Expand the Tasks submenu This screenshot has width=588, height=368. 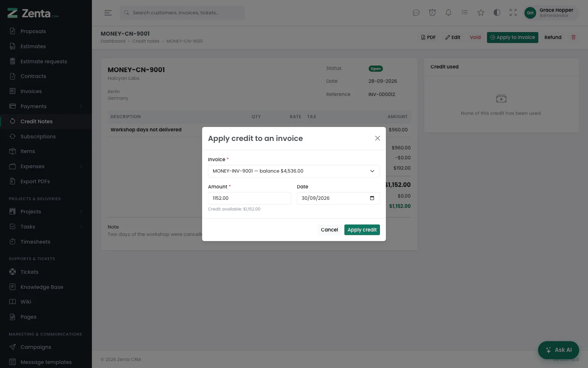pos(46,227)
